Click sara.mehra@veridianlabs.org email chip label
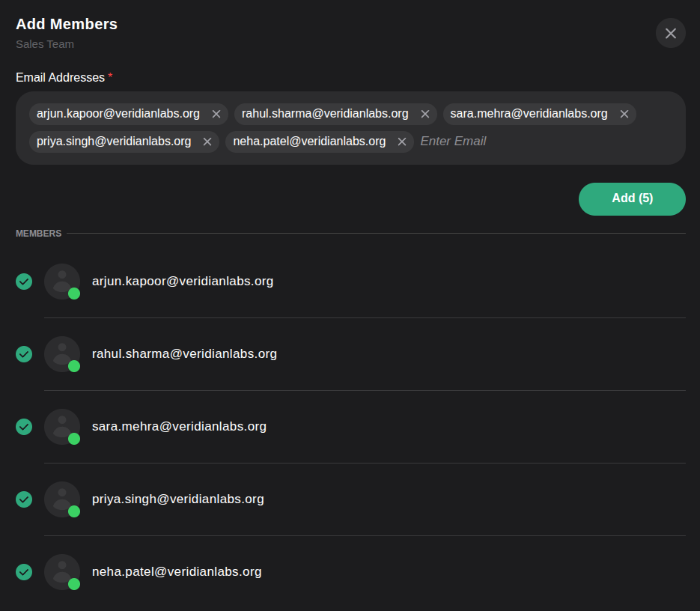The image size is (700, 611). [529, 114]
